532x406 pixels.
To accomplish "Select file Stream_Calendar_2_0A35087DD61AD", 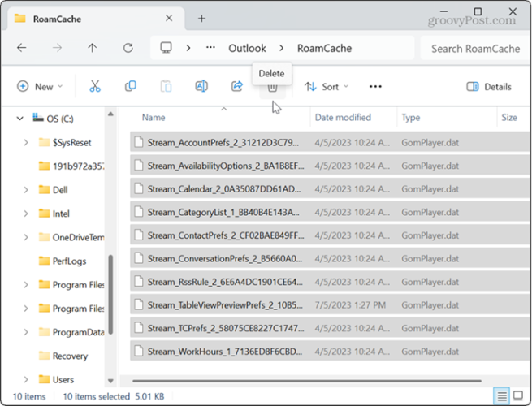I will 330,188.
